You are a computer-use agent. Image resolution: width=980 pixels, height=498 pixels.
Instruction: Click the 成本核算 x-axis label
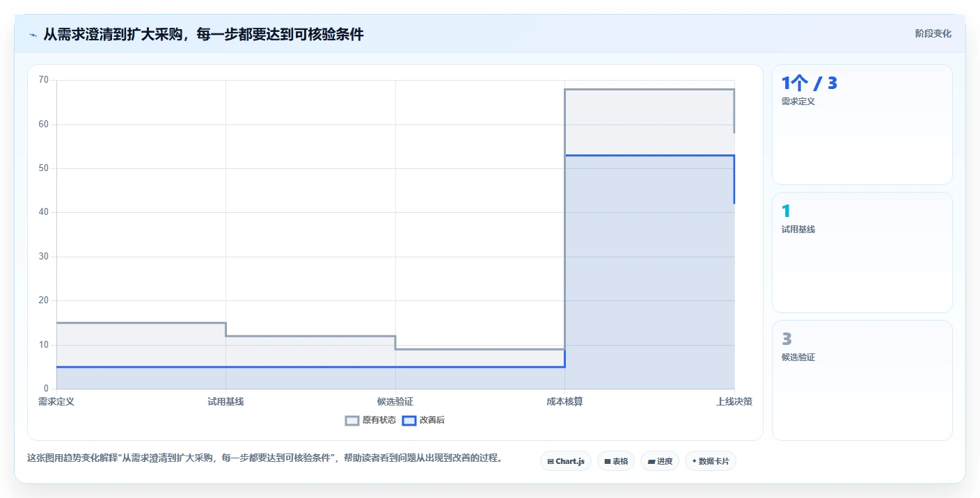[x=564, y=401]
